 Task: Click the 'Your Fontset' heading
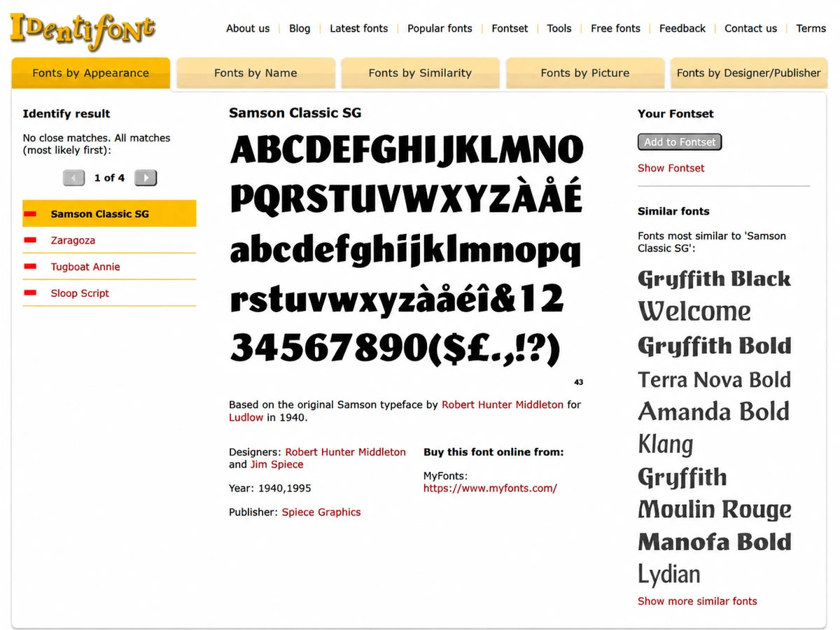(675, 113)
